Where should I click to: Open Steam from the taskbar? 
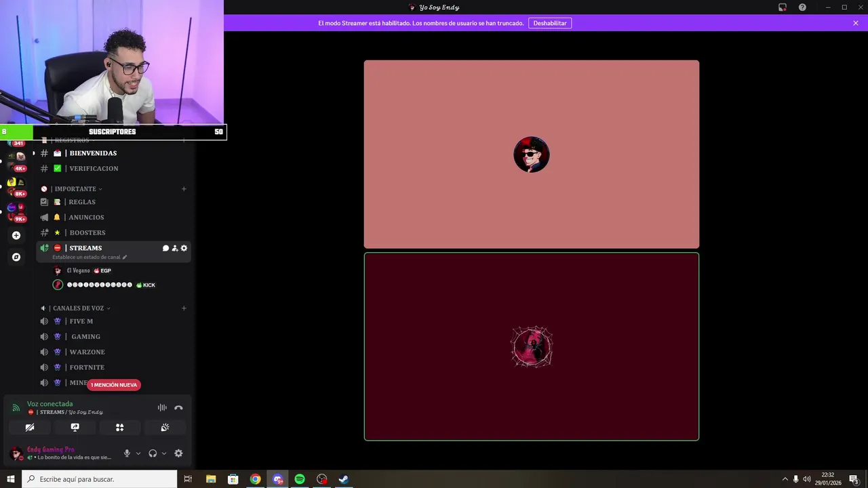[344, 479]
